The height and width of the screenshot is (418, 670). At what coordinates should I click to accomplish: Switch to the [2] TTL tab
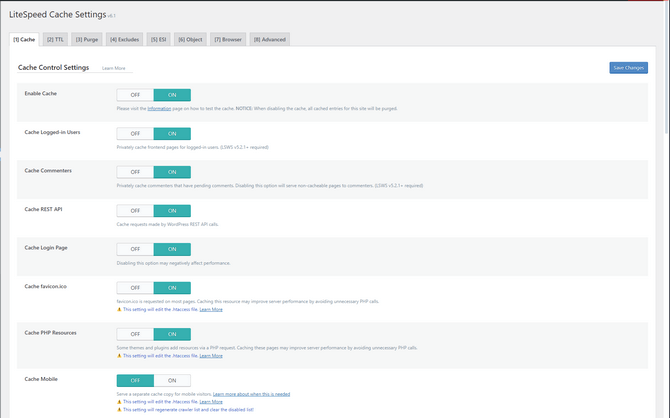pos(54,39)
